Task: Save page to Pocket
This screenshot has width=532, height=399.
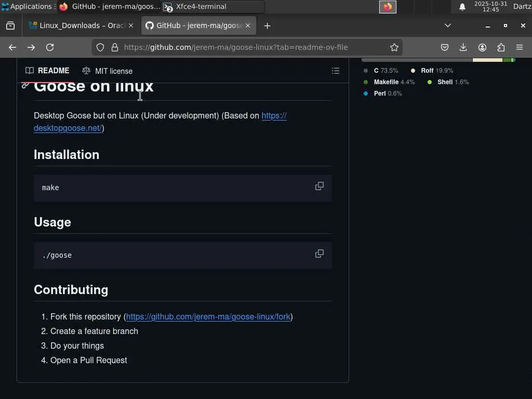Action: [x=445, y=47]
